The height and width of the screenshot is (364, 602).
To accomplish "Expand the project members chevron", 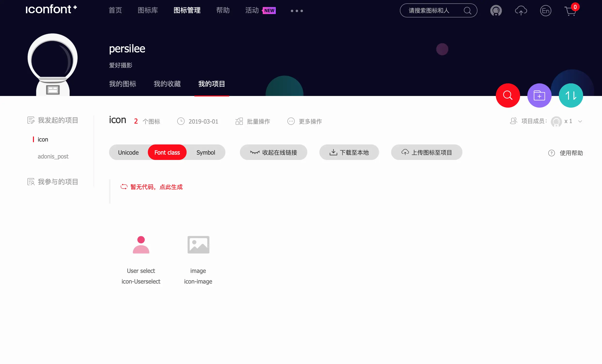I will click(x=580, y=121).
